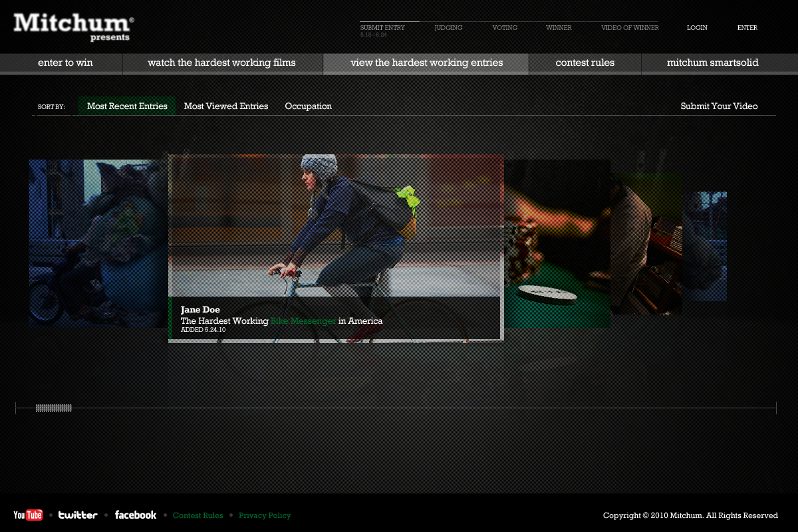
Task: Sort by Most Recent Entries
Action: 127,106
